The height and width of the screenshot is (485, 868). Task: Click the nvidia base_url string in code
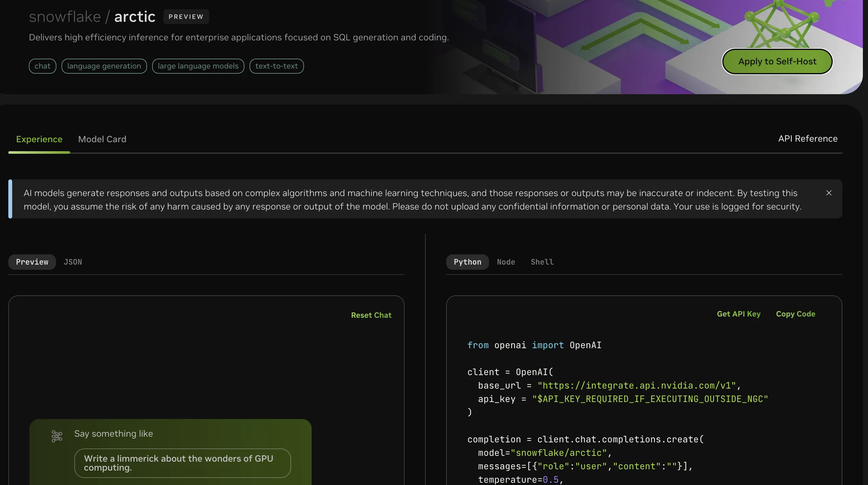pyautogui.click(x=636, y=385)
